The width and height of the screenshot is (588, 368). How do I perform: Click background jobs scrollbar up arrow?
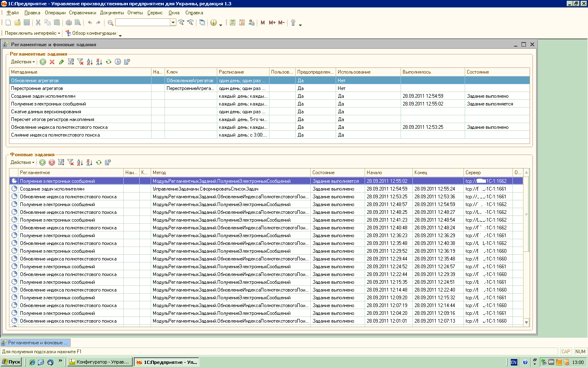coord(526,172)
